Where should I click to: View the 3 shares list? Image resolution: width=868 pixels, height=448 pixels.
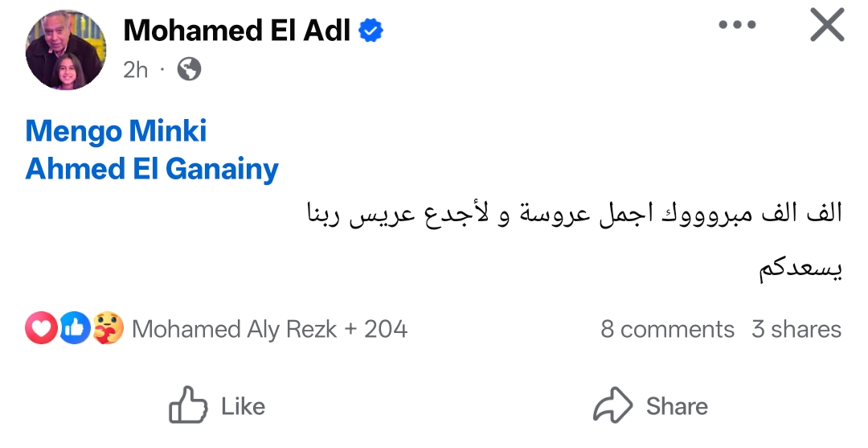pos(796,329)
